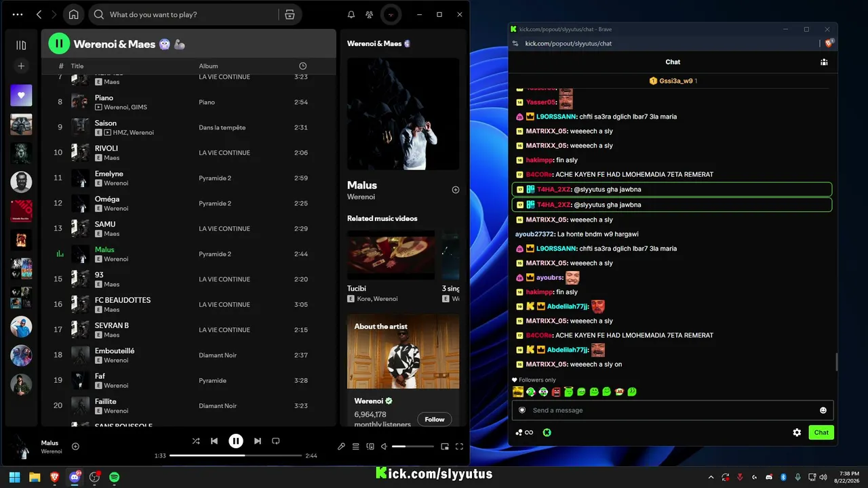The image size is (868, 488).
Task: Pause the Werenoi & Maes playlist with the green button
Action: [59, 44]
